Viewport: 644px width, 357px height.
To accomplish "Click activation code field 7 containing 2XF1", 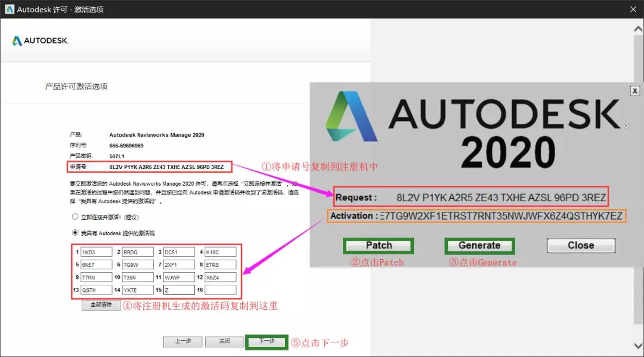I will point(179,264).
